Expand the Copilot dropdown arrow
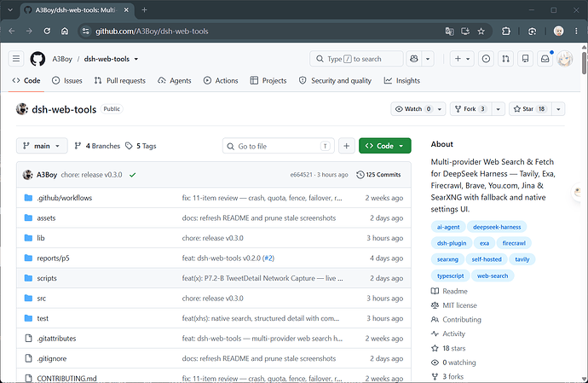 click(428, 59)
